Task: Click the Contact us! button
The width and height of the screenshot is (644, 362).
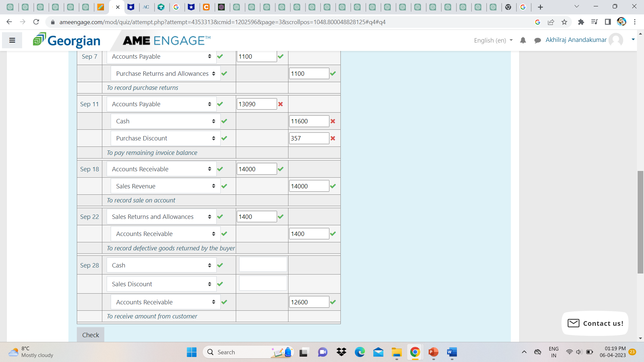Action: 595,323
